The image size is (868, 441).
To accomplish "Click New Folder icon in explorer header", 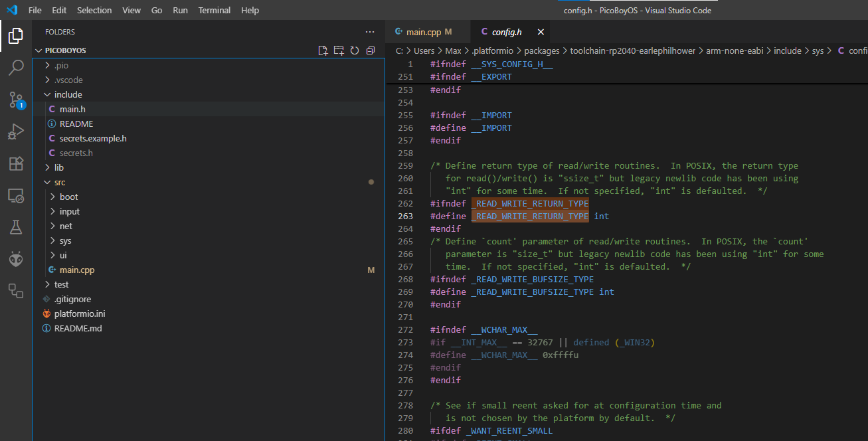I will tap(339, 50).
